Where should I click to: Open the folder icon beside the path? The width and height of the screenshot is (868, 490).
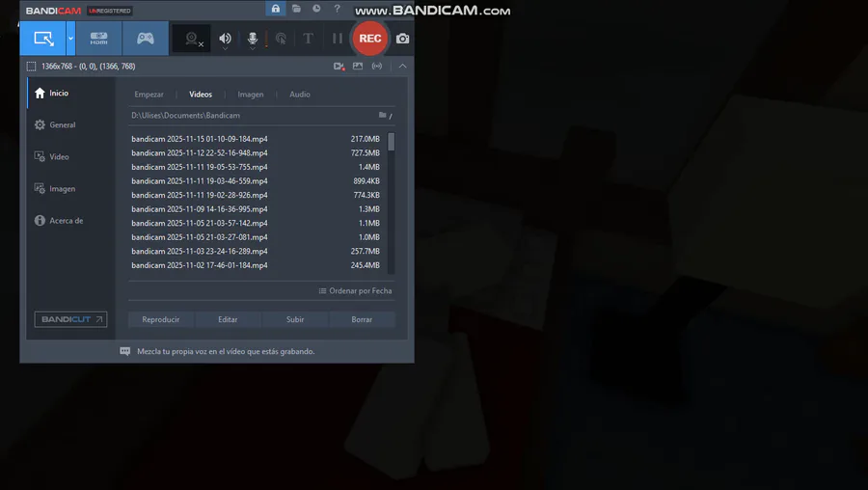[x=383, y=115]
